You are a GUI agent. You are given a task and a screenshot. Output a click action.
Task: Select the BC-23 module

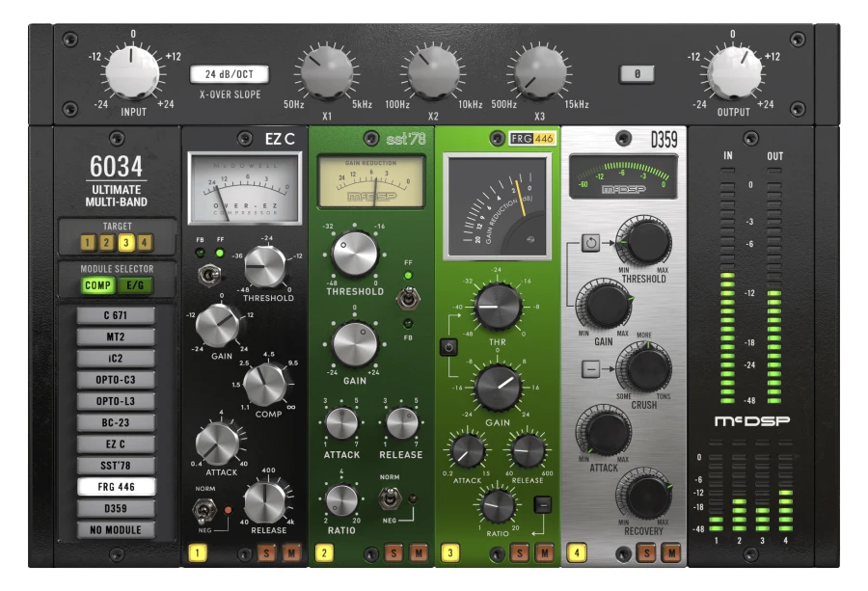[x=116, y=423]
